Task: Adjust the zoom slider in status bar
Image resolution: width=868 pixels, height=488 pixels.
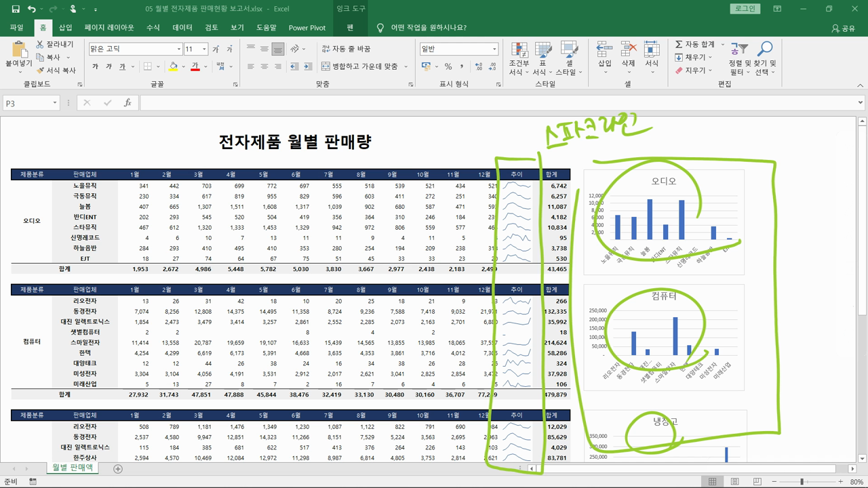Action: pyautogui.click(x=802, y=482)
